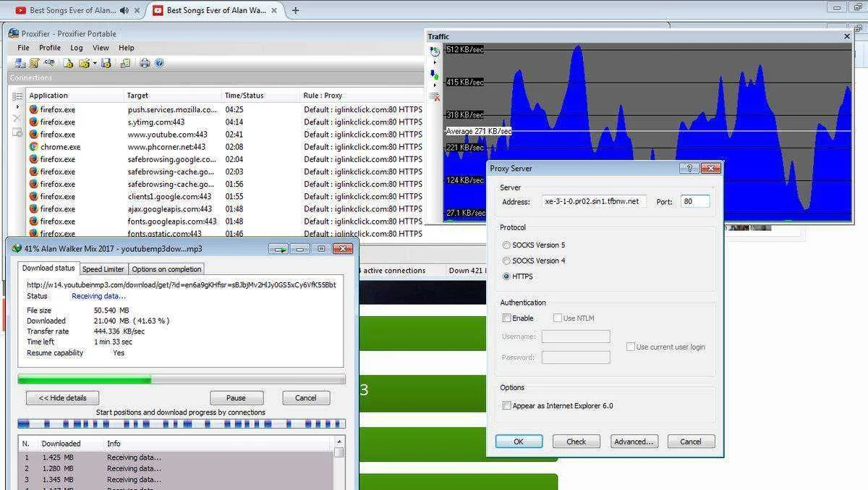Click the gray X icon left of Connections list
This screenshot has height=490, width=868.
[x=17, y=119]
